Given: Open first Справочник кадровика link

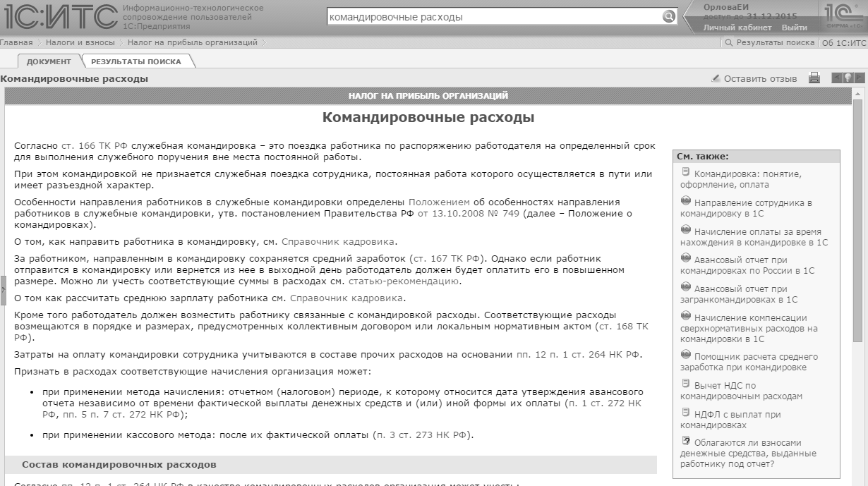Looking at the screenshot, I should coord(339,241).
